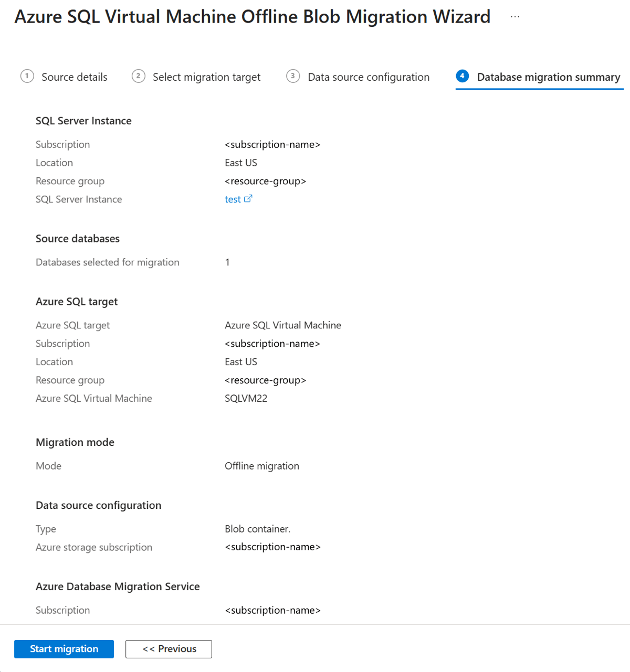The height and width of the screenshot is (672, 630).
Task: Click subscription-name value under SQL Server Instance
Action: pos(272,144)
